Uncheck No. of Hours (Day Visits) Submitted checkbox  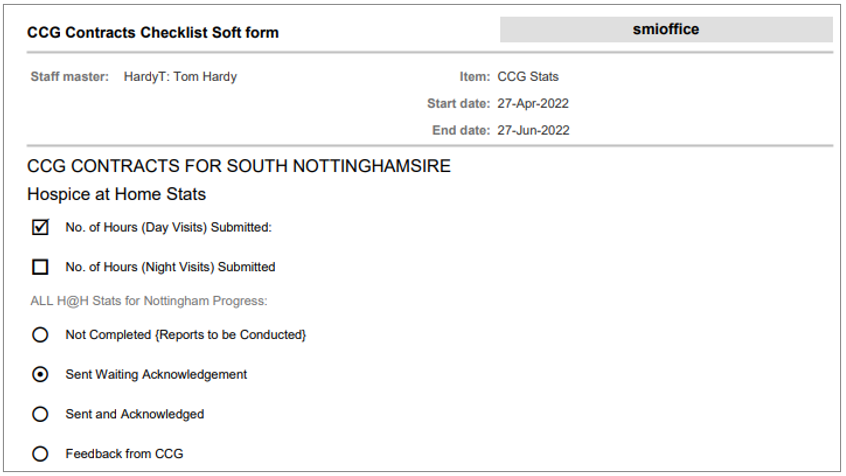[40, 227]
